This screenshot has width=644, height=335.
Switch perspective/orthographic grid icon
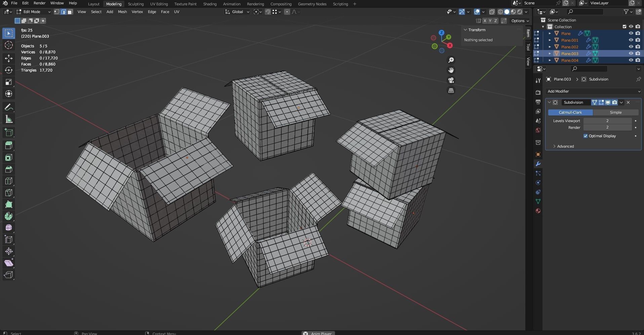coord(451,91)
